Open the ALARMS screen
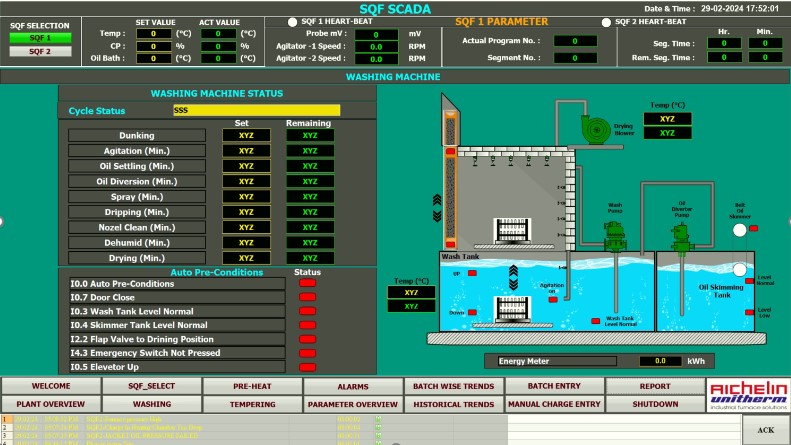791x445 pixels. [x=353, y=386]
